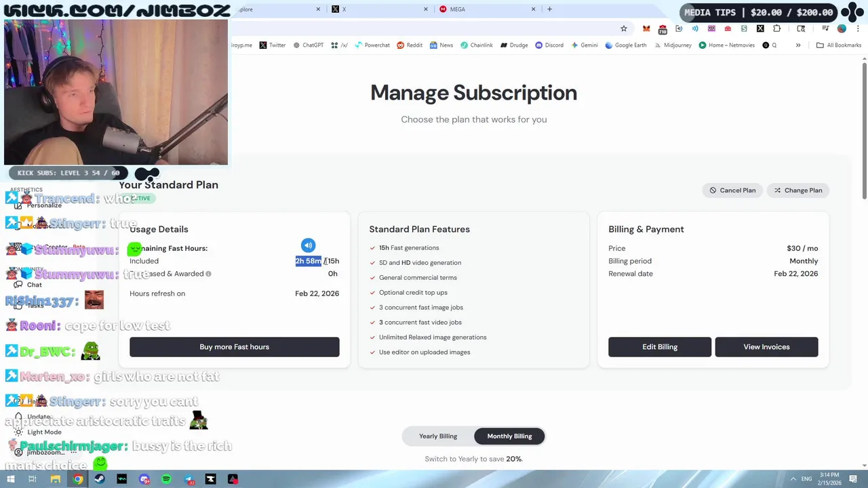Open Spotify from the taskbar
The image size is (868, 488).
pyautogui.click(x=166, y=479)
